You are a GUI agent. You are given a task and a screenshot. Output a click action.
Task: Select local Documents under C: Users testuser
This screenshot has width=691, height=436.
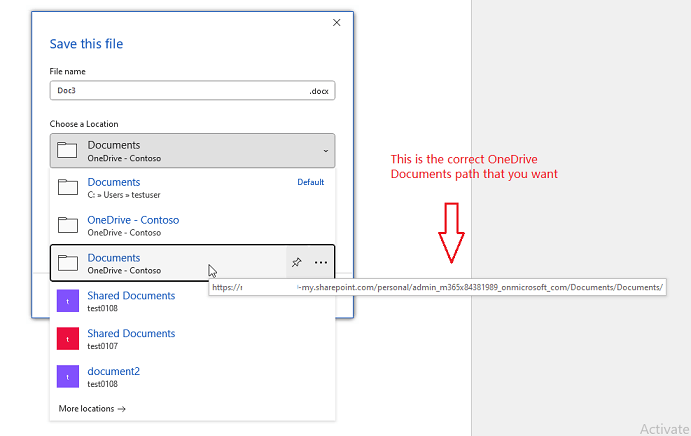click(x=192, y=188)
